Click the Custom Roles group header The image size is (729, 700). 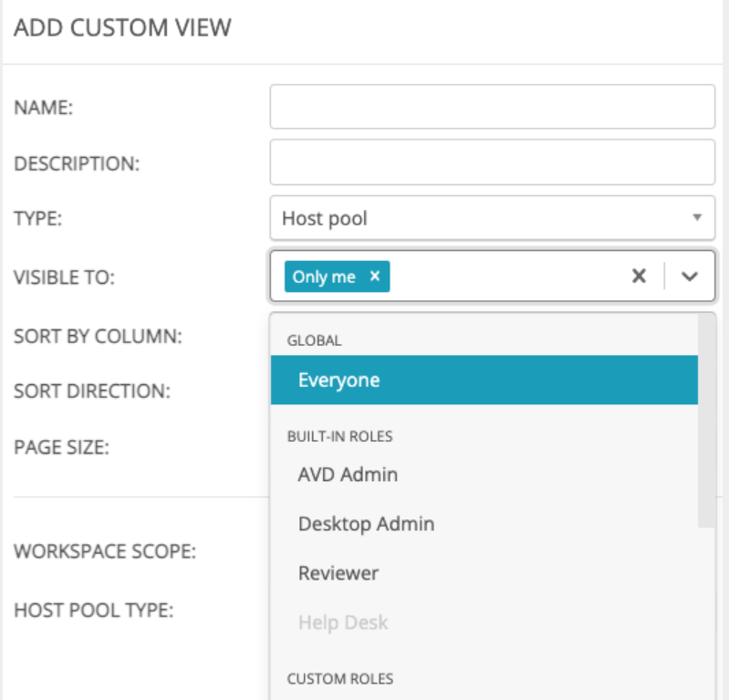(x=339, y=678)
